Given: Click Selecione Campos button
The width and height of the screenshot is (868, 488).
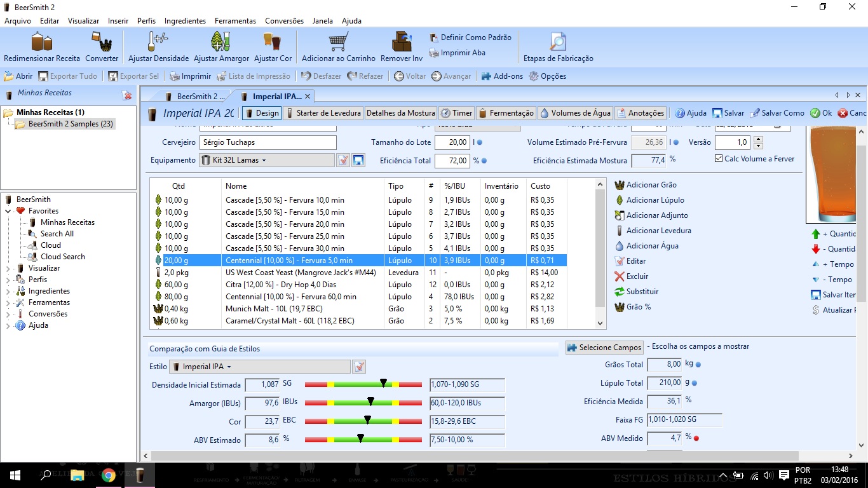Looking at the screenshot, I should [604, 348].
